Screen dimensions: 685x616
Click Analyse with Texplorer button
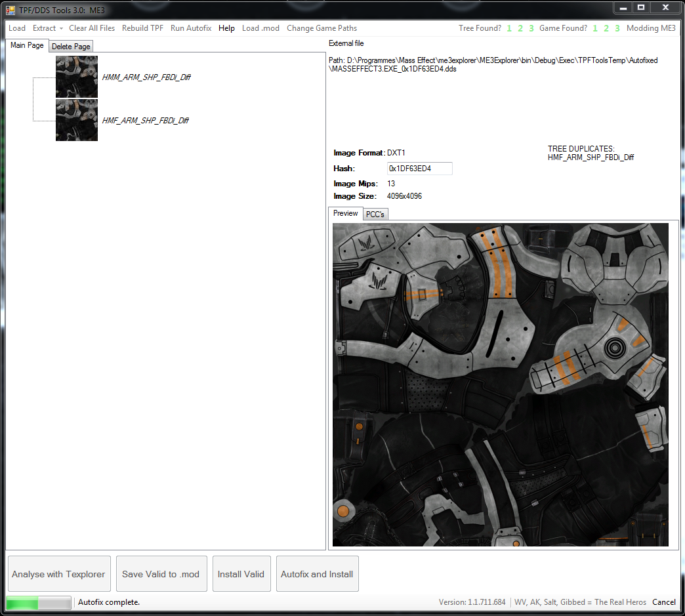(59, 574)
